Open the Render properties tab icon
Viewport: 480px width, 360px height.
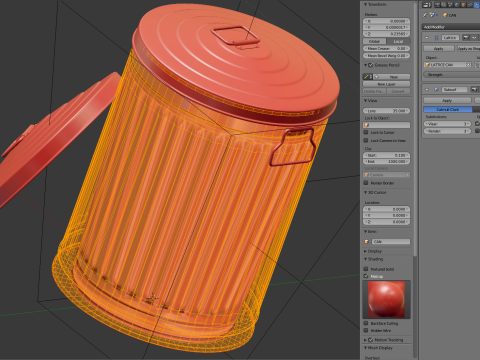[x=437, y=5]
